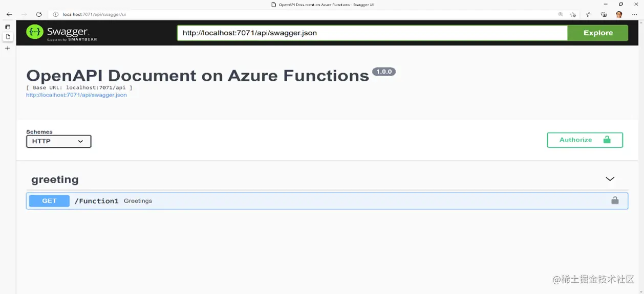This screenshot has width=644, height=294.
Task: Click the OpenAPI Document on Azure Functions title
Action: tap(198, 76)
